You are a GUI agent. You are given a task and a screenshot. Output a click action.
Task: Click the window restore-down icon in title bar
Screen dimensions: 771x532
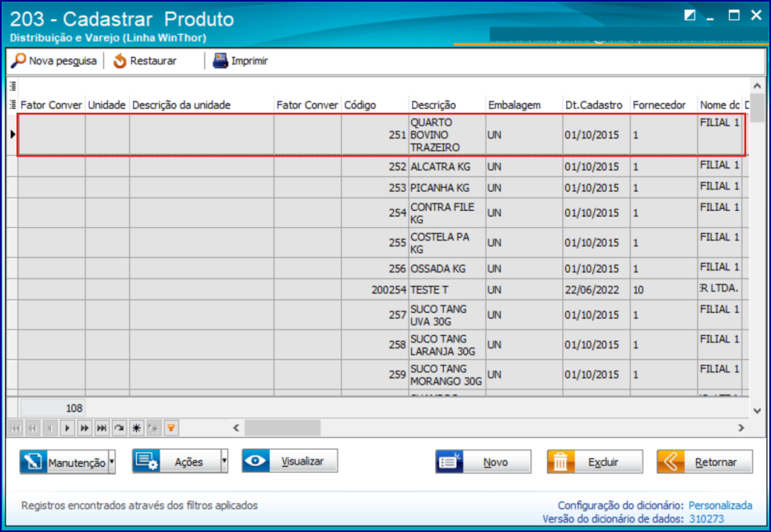[690, 16]
